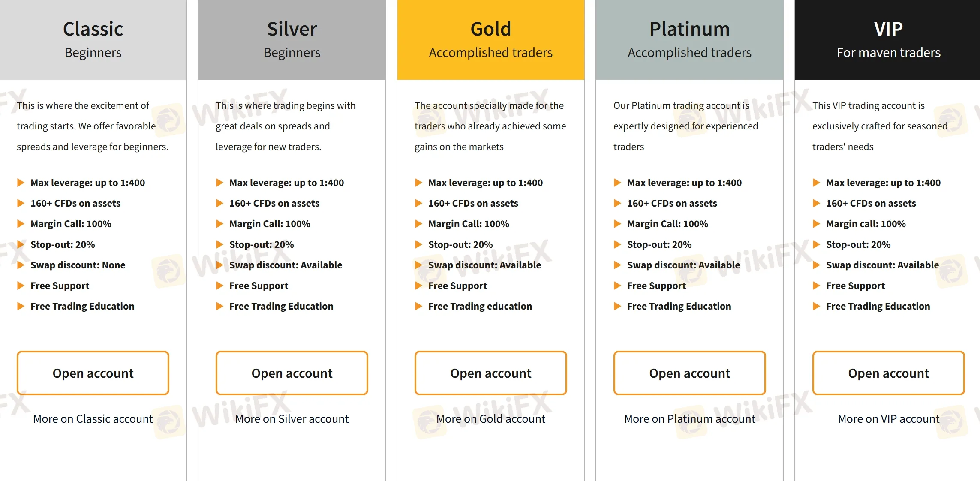Click the arrow icon beside Gold 160+ CFDs
The height and width of the screenshot is (481, 980).
(418, 203)
